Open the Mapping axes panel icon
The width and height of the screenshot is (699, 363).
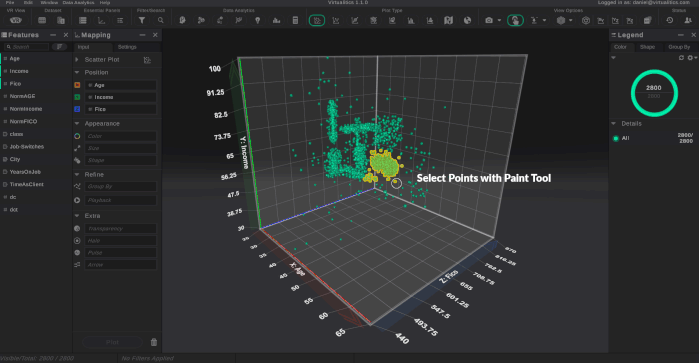click(102, 20)
